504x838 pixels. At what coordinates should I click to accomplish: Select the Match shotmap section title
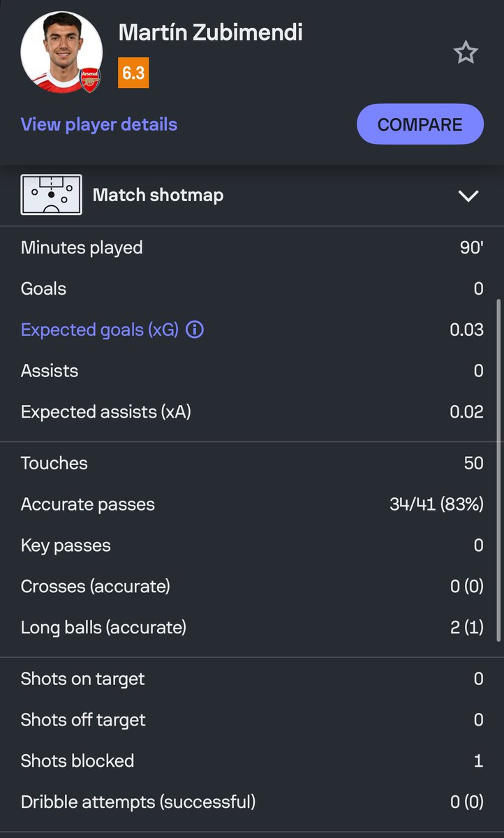(x=158, y=195)
